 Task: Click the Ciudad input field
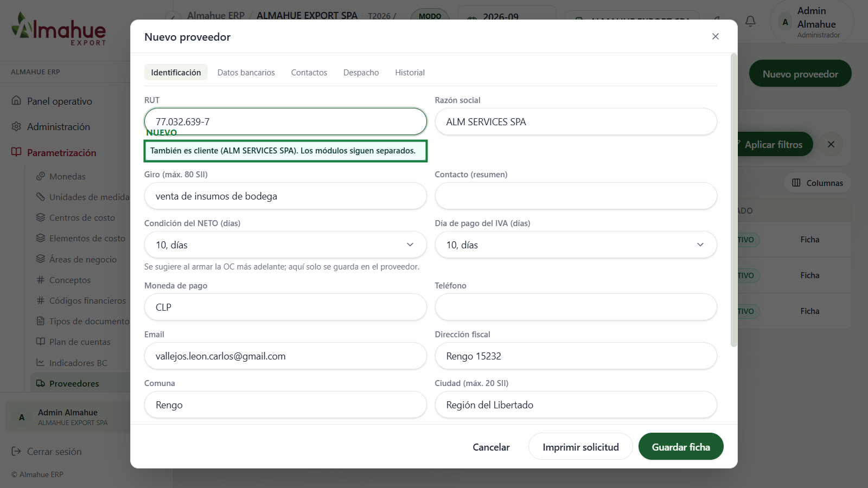pyautogui.click(x=576, y=404)
